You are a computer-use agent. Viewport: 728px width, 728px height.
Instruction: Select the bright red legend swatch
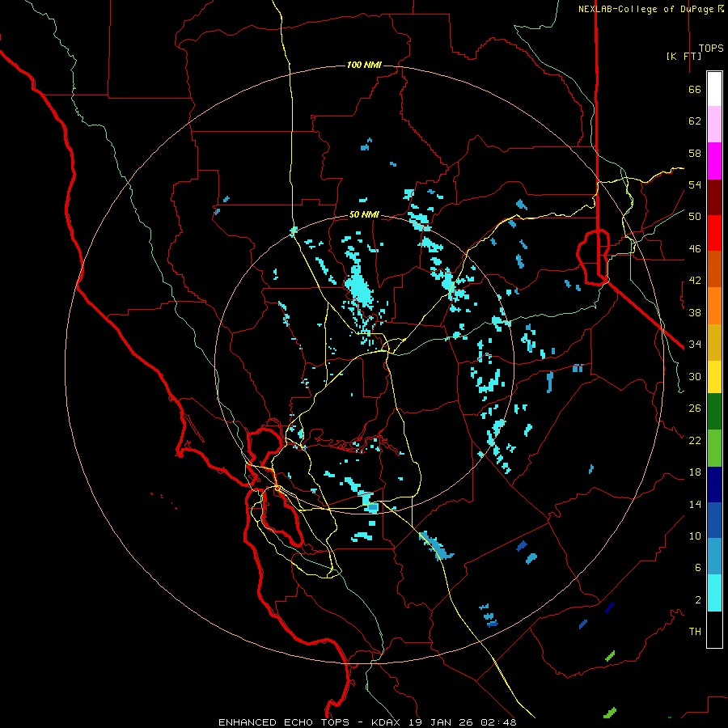point(714,233)
